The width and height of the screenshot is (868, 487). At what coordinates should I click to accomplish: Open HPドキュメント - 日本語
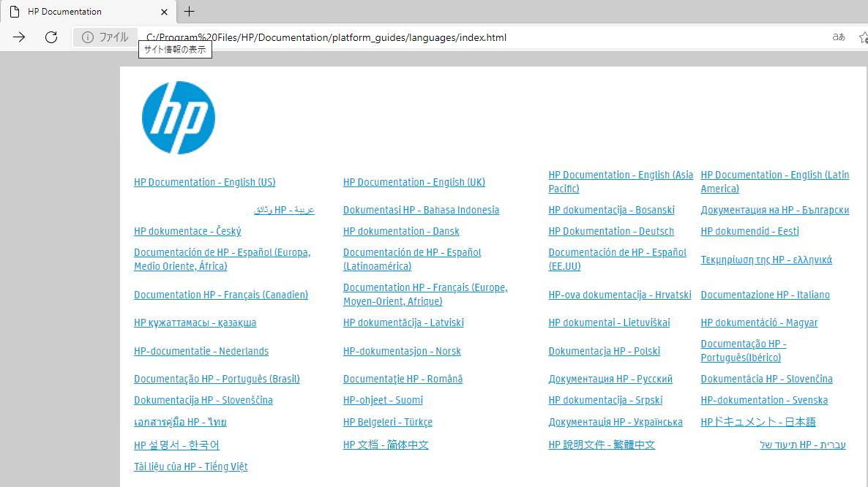pos(758,423)
